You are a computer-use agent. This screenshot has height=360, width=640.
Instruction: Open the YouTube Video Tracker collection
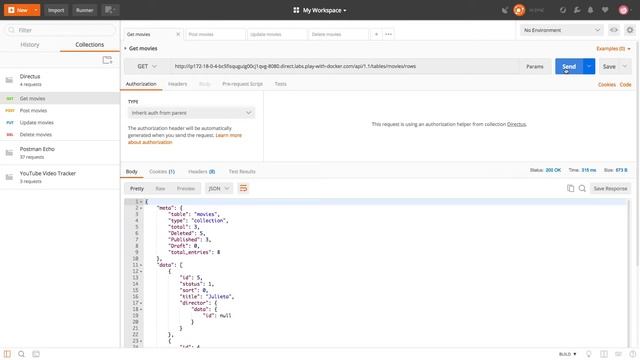60,177
